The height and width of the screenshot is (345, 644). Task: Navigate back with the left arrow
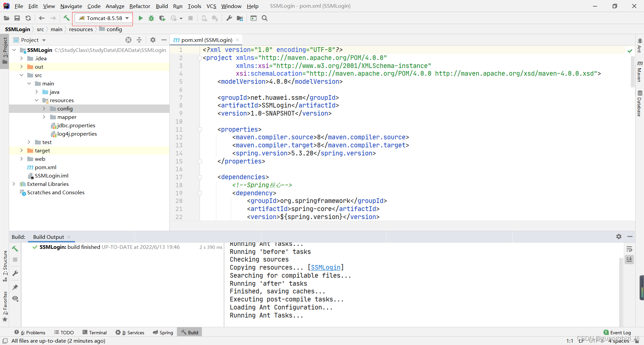coord(42,18)
